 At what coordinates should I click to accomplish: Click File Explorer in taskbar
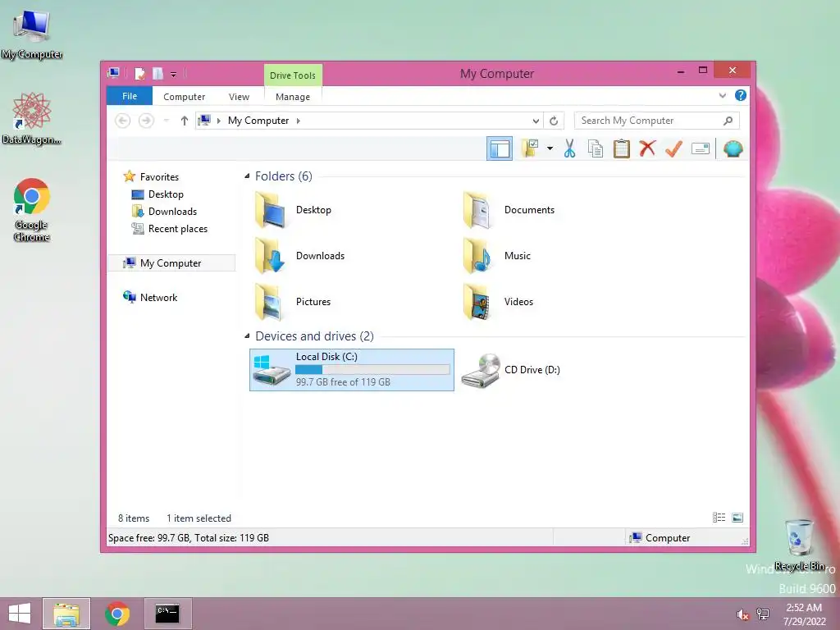(66, 614)
